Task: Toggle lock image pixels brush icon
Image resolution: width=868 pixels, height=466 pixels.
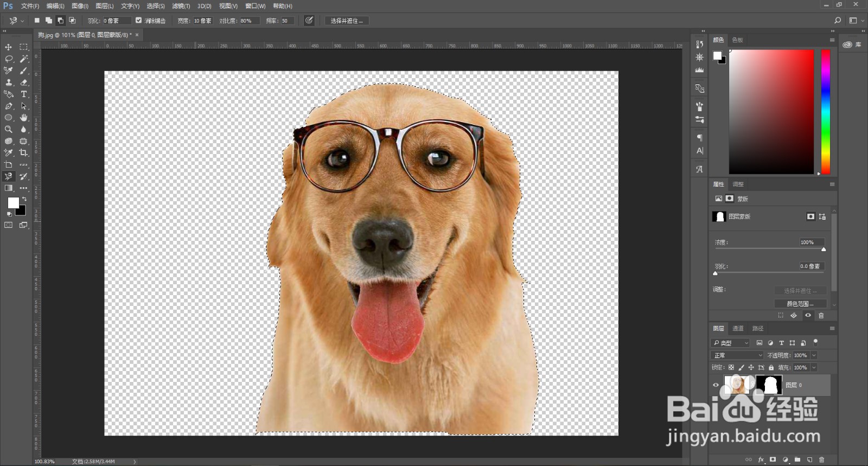Action: pos(741,368)
